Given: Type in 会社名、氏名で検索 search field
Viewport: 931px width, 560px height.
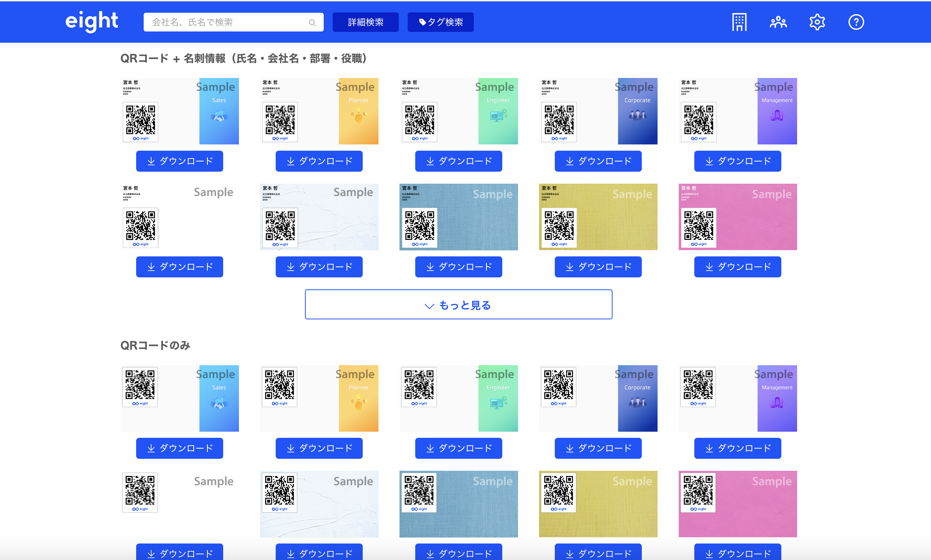Looking at the screenshot, I should click(227, 22).
